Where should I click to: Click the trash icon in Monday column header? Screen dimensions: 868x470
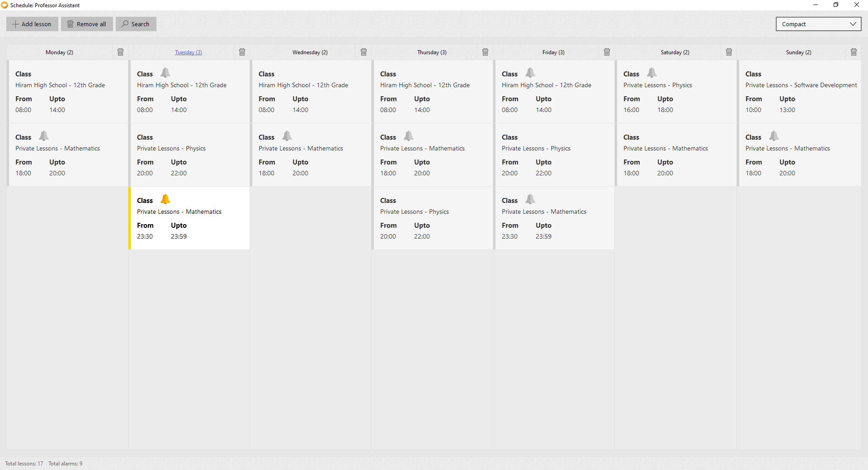point(120,52)
